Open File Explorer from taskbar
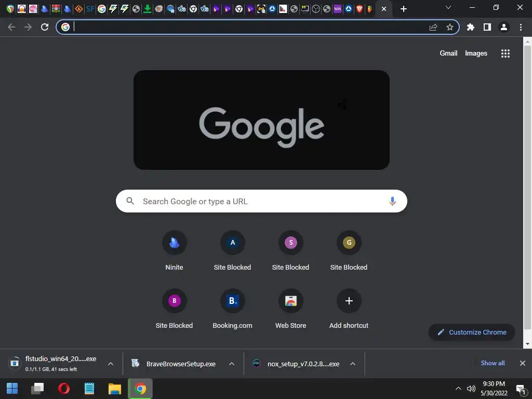 click(115, 389)
